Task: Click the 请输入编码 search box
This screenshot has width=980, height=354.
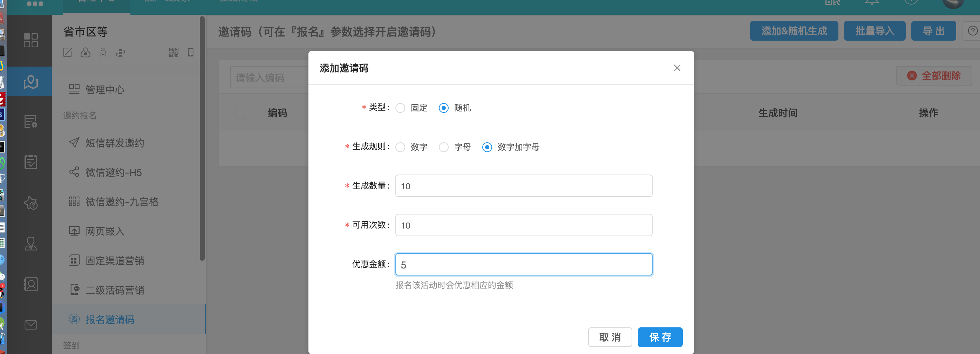Action: coord(269,78)
